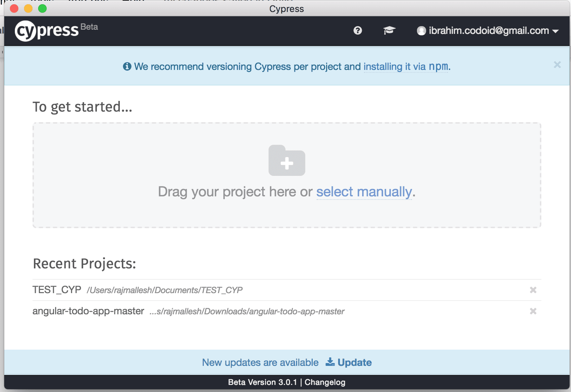Click the green zoom button in the title bar
571x392 pixels.
click(42, 8)
